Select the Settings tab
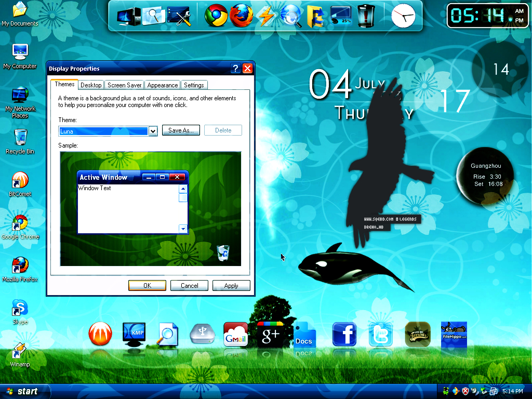532x399 pixels. click(194, 85)
